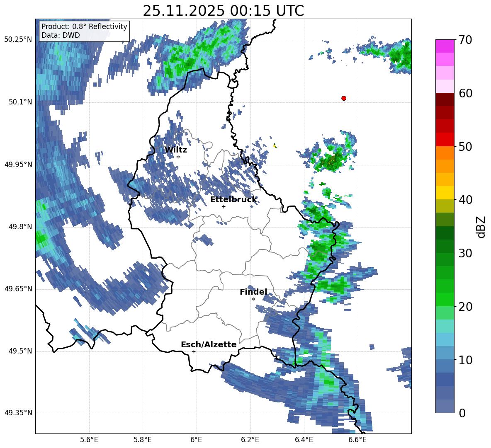Click the title 25.11.2025 00:15 UTC
491x448 pixels.
point(224,11)
